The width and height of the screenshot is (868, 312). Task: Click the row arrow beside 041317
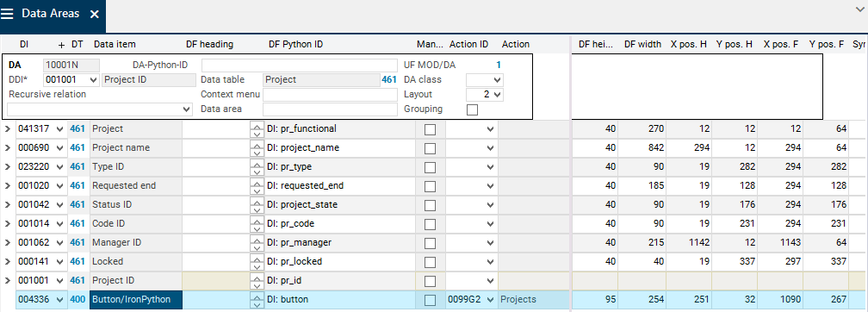pyautogui.click(x=7, y=129)
